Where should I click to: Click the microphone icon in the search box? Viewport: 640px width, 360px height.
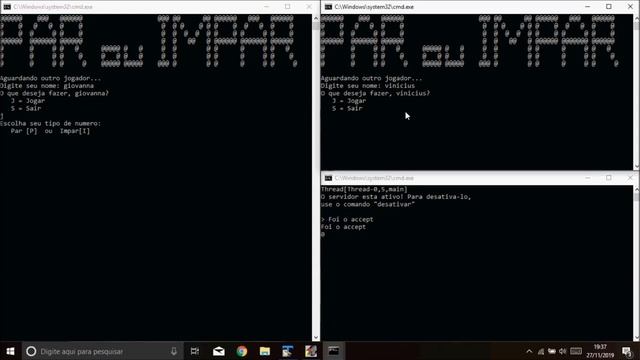[x=174, y=351]
